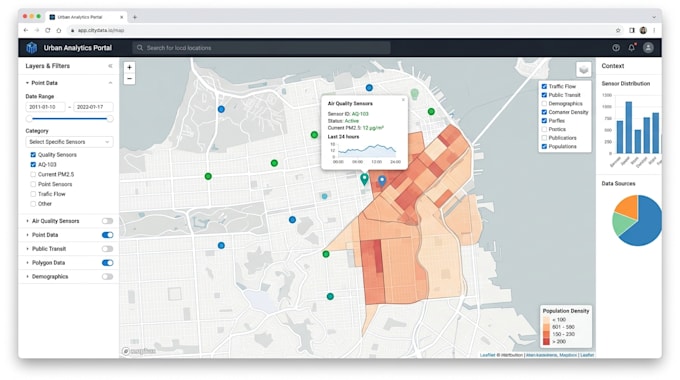Check the Point Sensors checkbox
Image resolution: width=680 pixels, height=380 pixels.
(x=33, y=184)
